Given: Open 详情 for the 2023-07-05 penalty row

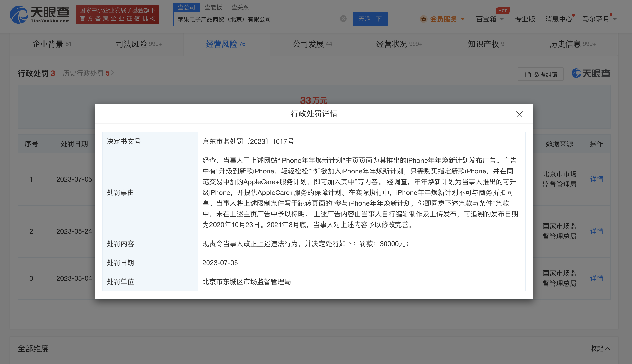Looking at the screenshot, I should [x=596, y=179].
